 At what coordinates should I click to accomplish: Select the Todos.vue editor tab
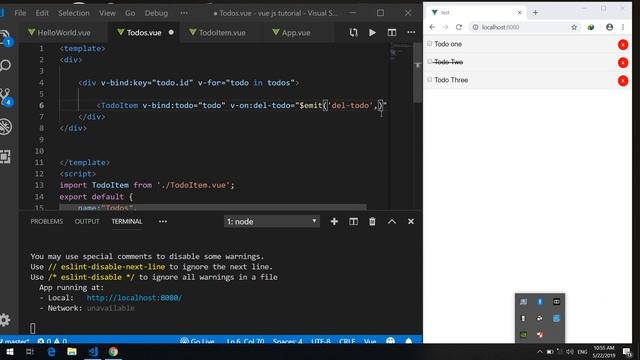[x=144, y=33]
